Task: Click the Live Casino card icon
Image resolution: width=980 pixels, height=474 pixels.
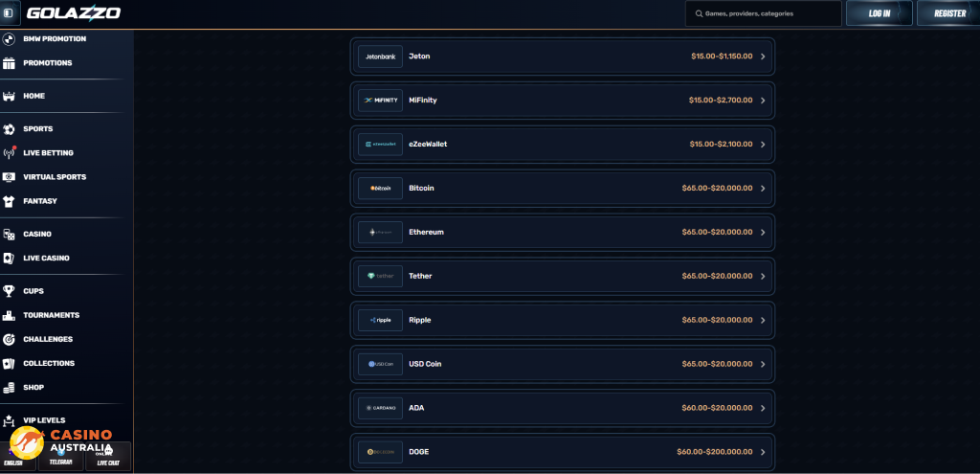Action: pos(9,259)
